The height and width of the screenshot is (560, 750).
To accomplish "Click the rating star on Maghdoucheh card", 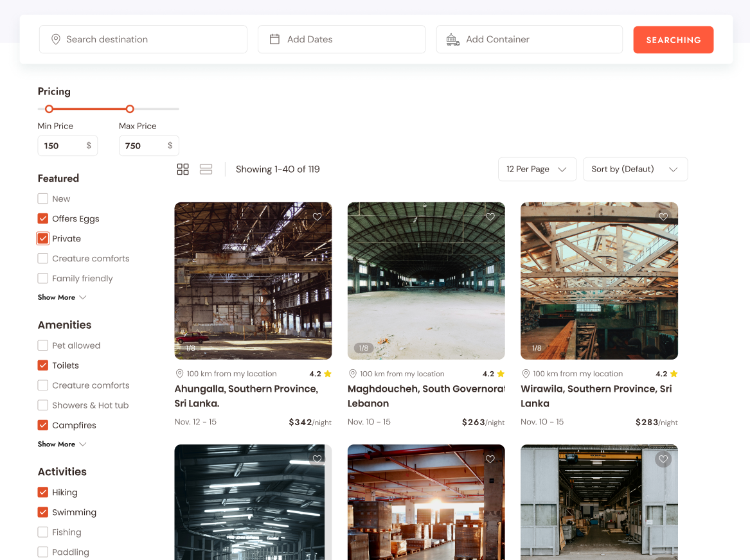I will pos(501,374).
